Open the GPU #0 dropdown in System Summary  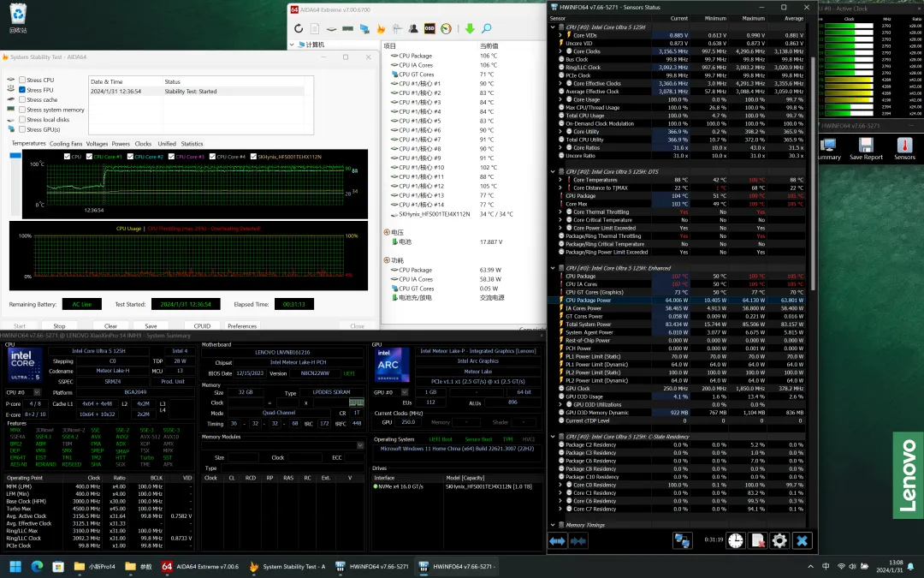click(x=405, y=392)
